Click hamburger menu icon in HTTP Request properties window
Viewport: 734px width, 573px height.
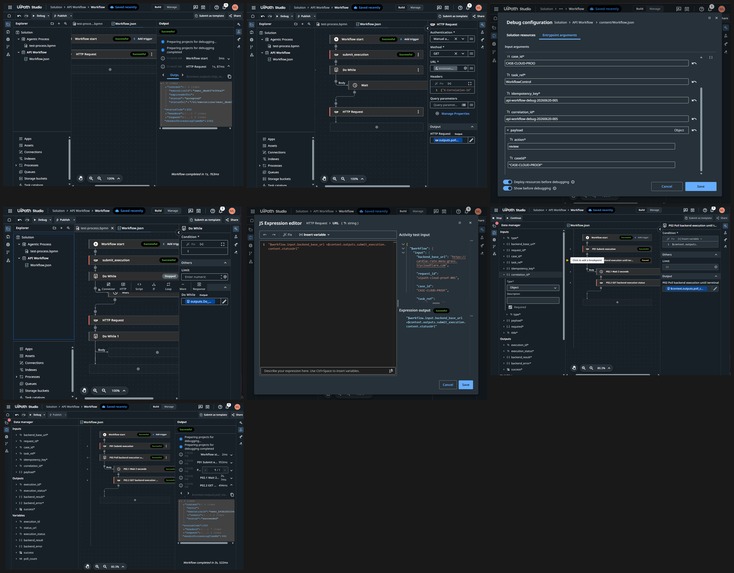[253, 7]
